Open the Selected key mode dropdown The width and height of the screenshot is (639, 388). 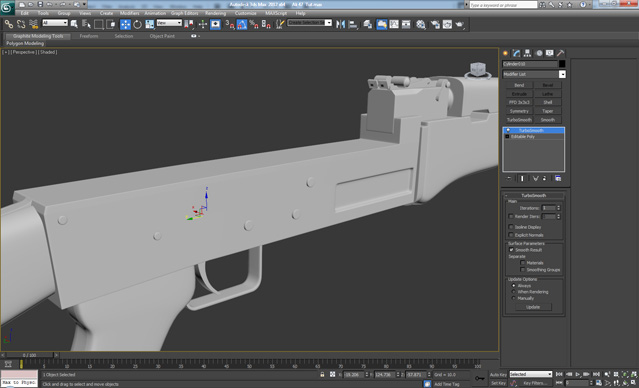531,374
